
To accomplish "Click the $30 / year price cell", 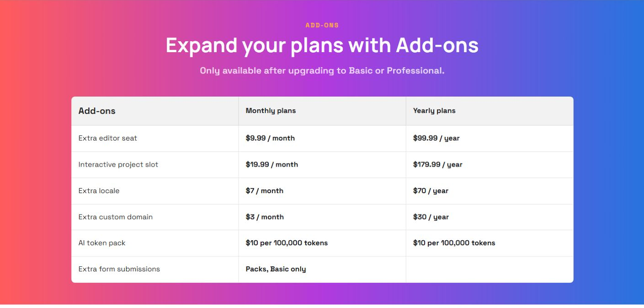I will click(431, 217).
